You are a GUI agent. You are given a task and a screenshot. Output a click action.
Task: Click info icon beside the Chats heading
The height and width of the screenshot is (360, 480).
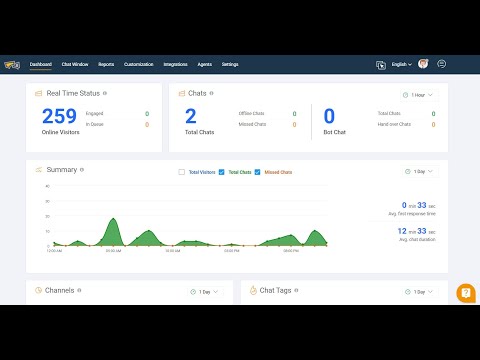coord(211,93)
